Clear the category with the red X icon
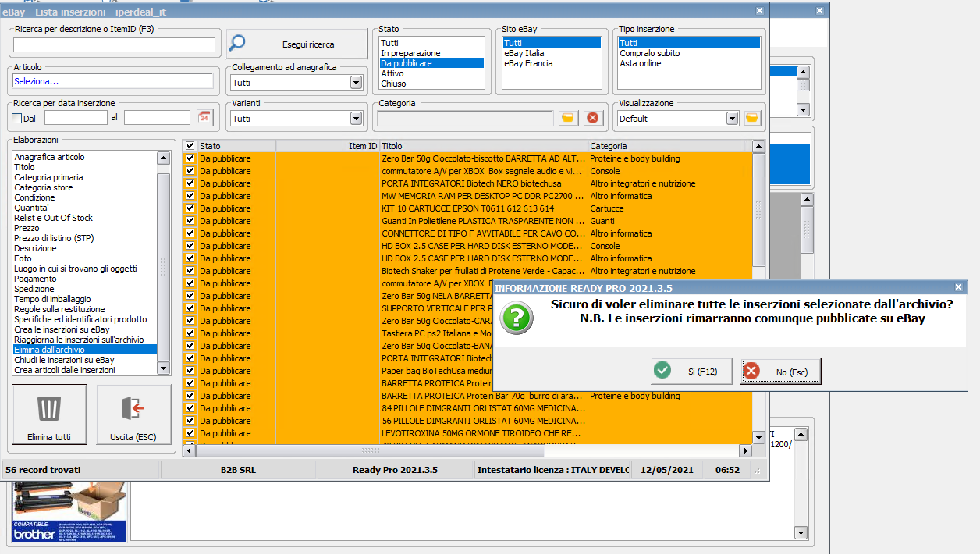Image resolution: width=980 pixels, height=555 pixels. [592, 118]
